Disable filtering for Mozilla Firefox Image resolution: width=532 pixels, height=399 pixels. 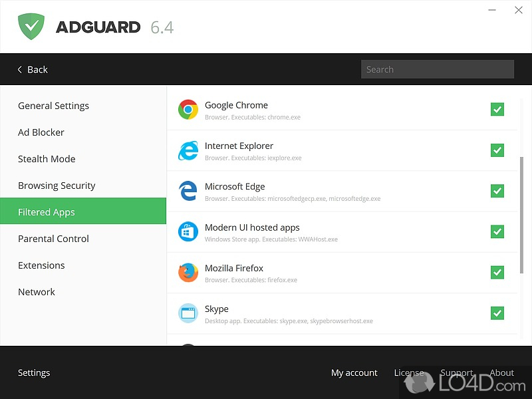coord(497,272)
